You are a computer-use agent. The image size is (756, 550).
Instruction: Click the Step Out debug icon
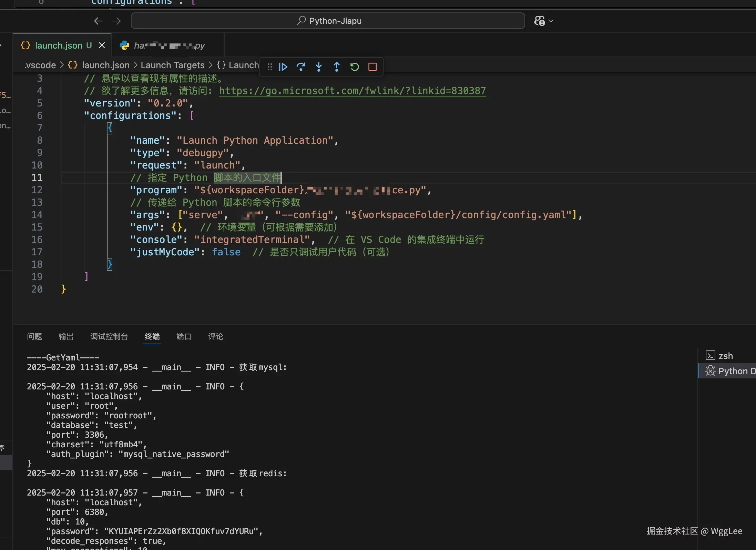337,67
